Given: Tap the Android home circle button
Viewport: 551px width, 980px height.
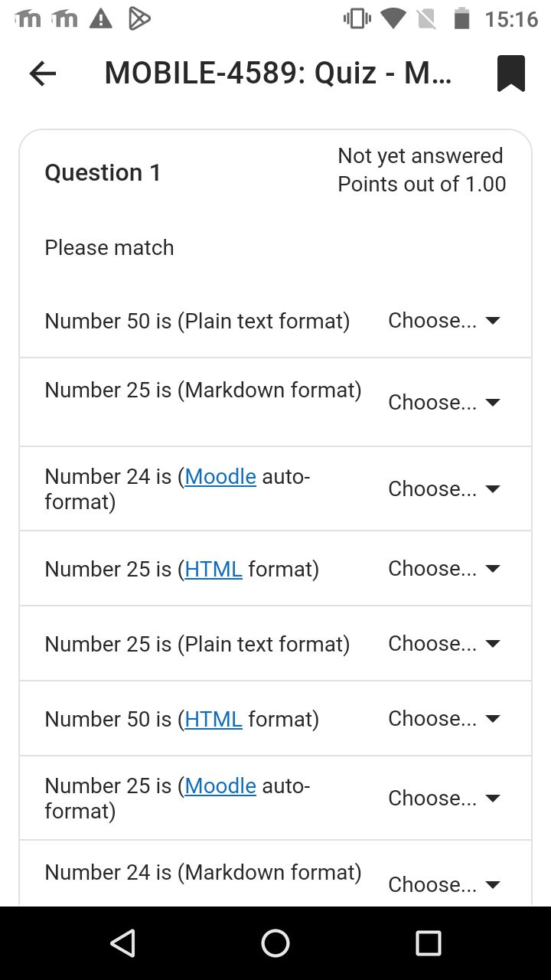Looking at the screenshot, I should (275, 943).
